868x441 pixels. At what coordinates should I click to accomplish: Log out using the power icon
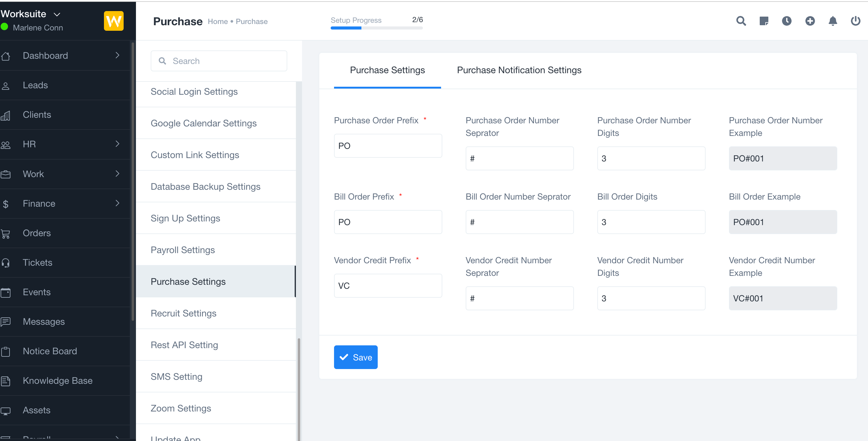[x=855, y=21]
